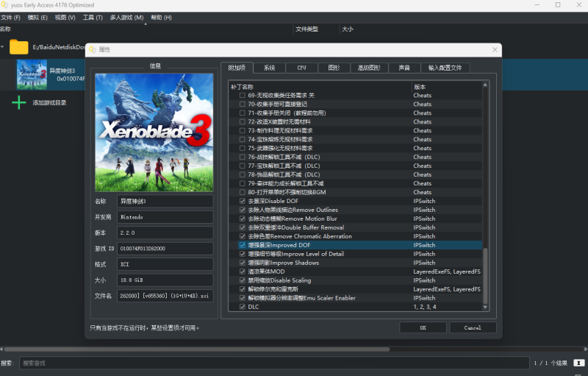
Task: Switch to the 图形 tab
Action: [334, 68]
